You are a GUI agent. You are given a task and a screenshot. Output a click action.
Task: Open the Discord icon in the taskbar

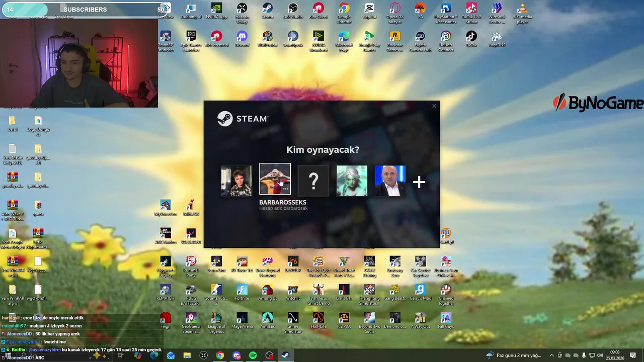(x=236, y=355)
